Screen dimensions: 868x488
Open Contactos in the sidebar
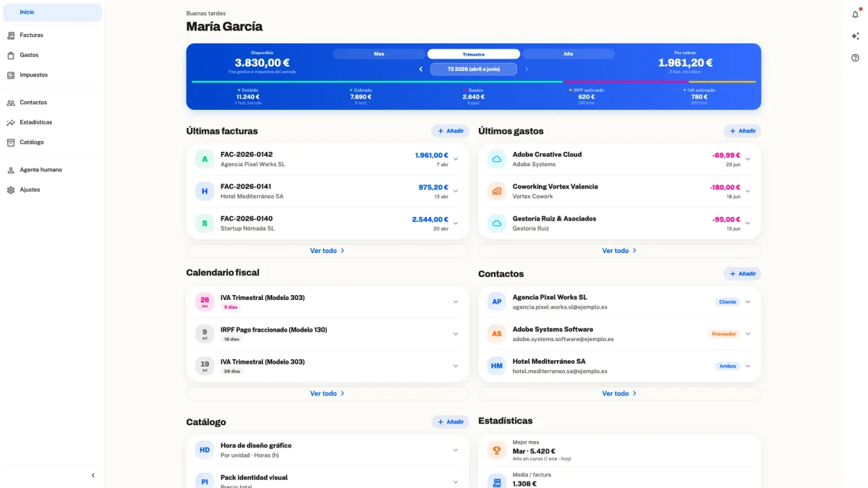click(52, 103)
